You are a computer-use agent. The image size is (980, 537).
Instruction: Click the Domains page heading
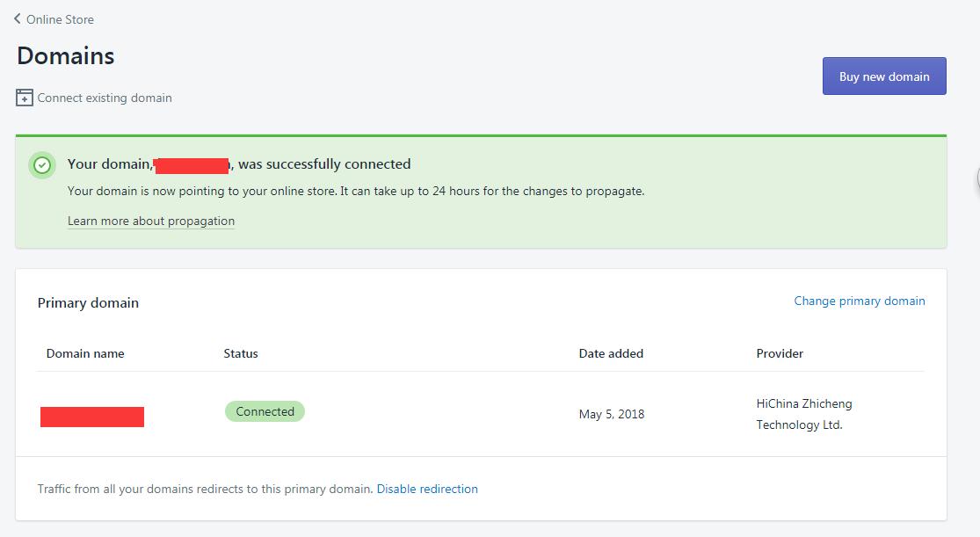coord(65,55)
